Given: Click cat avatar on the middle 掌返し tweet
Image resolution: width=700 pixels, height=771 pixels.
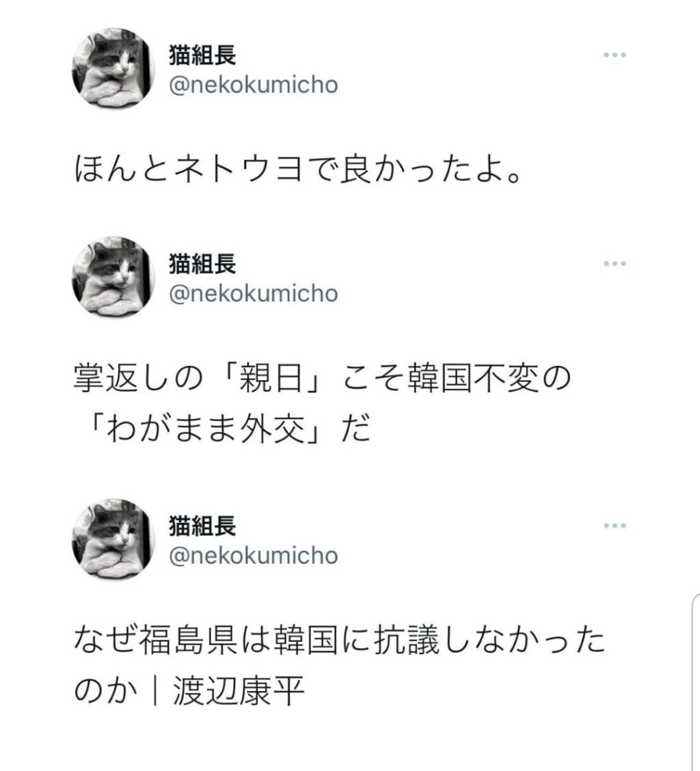Looking at the screenshot, I should click(x=109, y=278).
